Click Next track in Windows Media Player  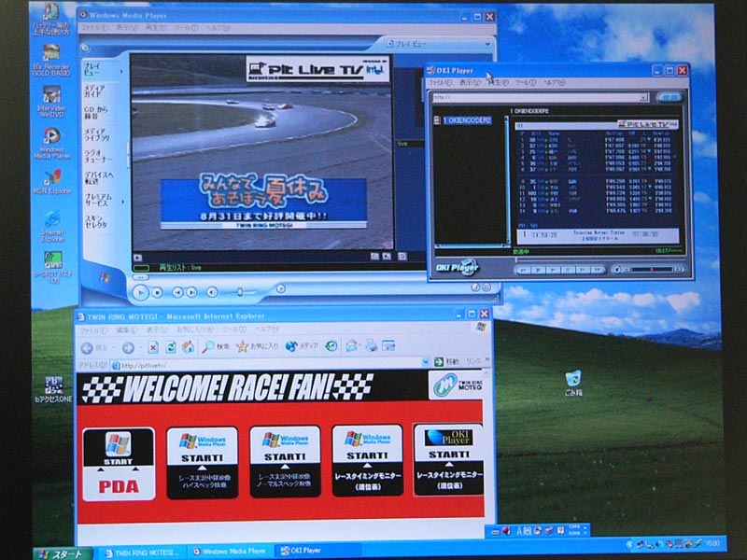tap(191, 292)
